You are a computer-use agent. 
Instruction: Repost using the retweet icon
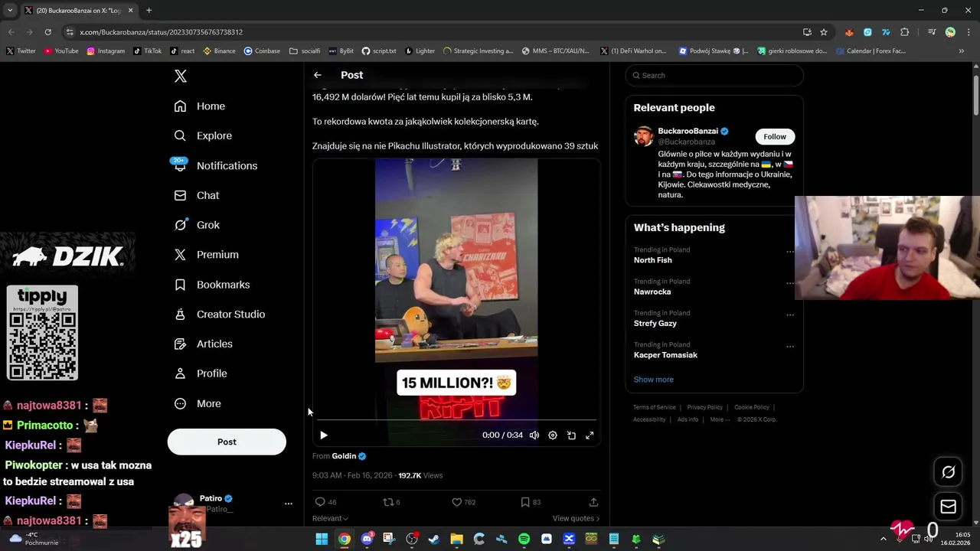(387, 502)
